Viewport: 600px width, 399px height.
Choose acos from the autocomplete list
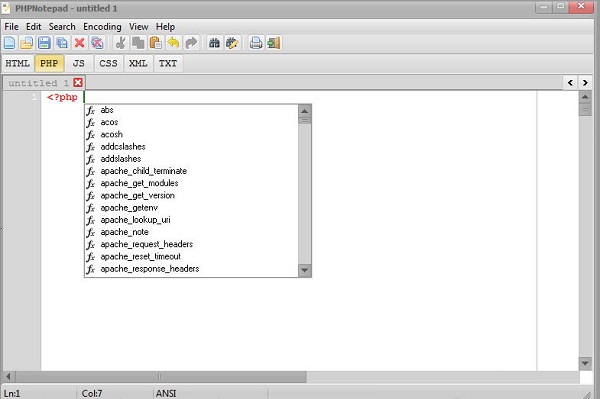point(191,122)
